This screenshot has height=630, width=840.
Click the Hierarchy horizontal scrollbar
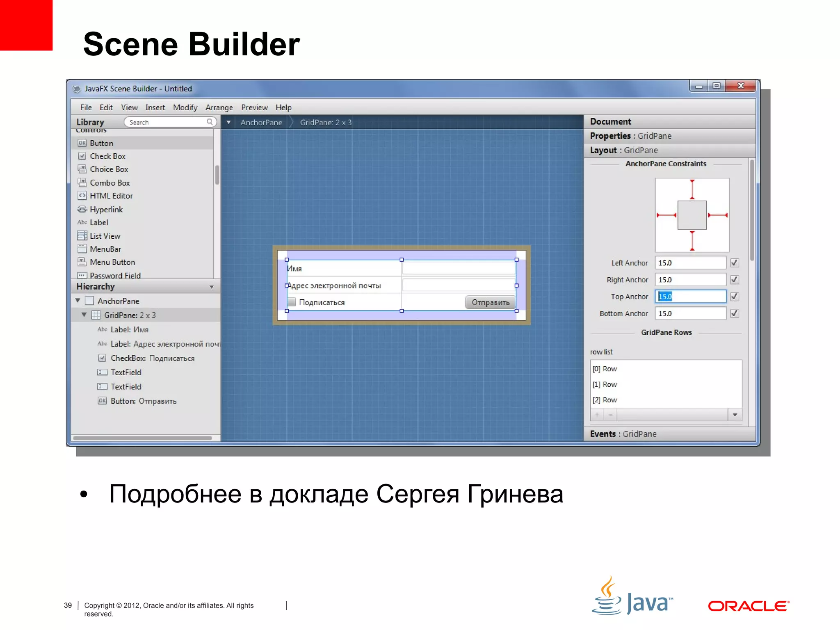pyautogui.click(x=142, y=438)
